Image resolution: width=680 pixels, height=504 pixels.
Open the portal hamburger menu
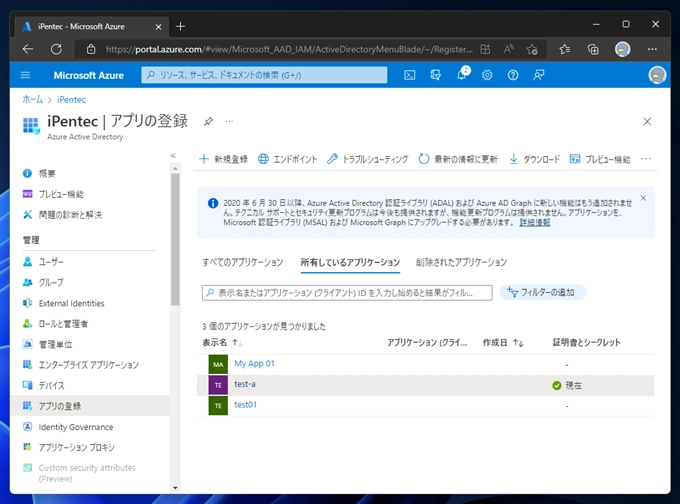(25, 75)
